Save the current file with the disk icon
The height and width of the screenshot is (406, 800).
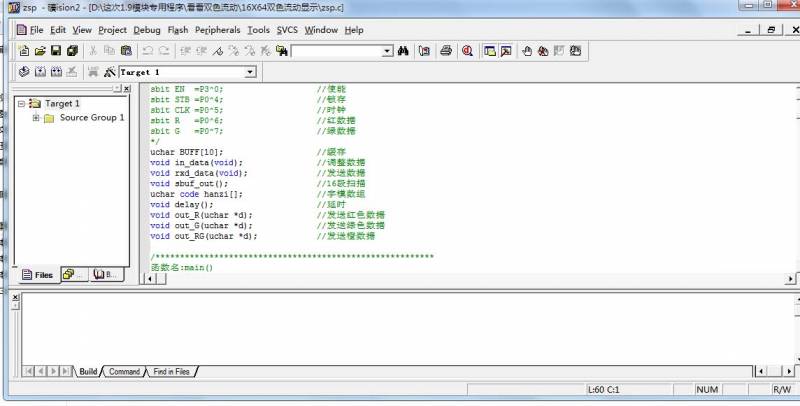(x=56, y=50)
